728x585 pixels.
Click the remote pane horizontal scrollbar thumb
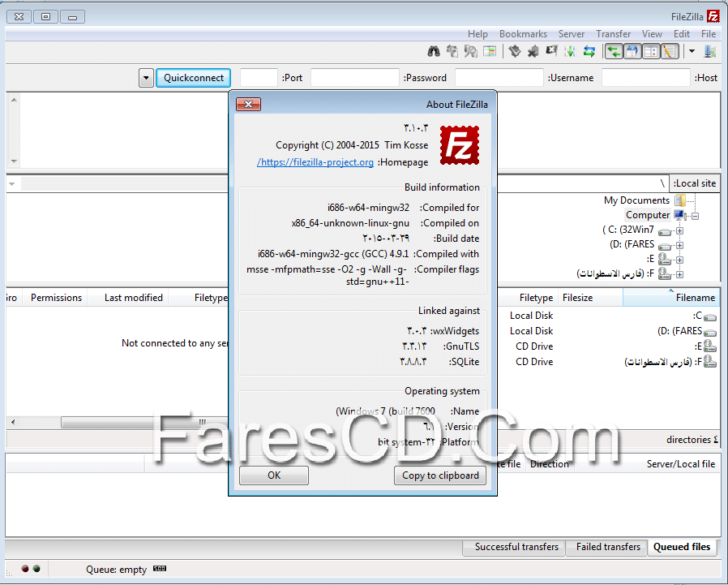pos(145,422)
